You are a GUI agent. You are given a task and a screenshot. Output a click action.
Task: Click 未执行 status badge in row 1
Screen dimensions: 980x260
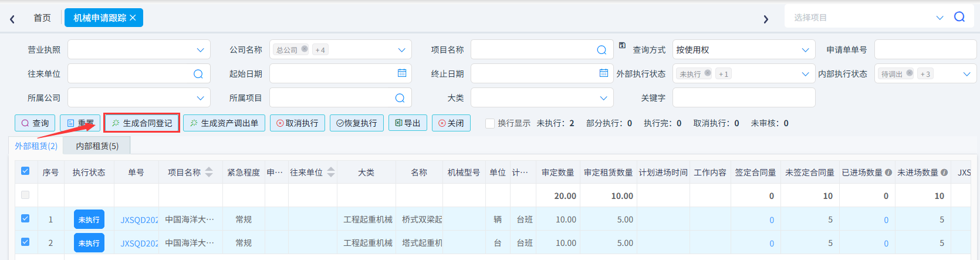(89, 220)
